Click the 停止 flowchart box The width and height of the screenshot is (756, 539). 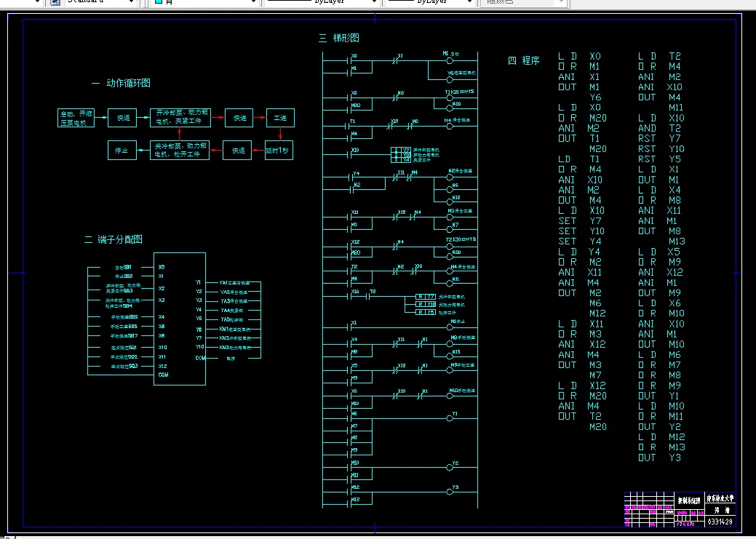click(122, 151)
